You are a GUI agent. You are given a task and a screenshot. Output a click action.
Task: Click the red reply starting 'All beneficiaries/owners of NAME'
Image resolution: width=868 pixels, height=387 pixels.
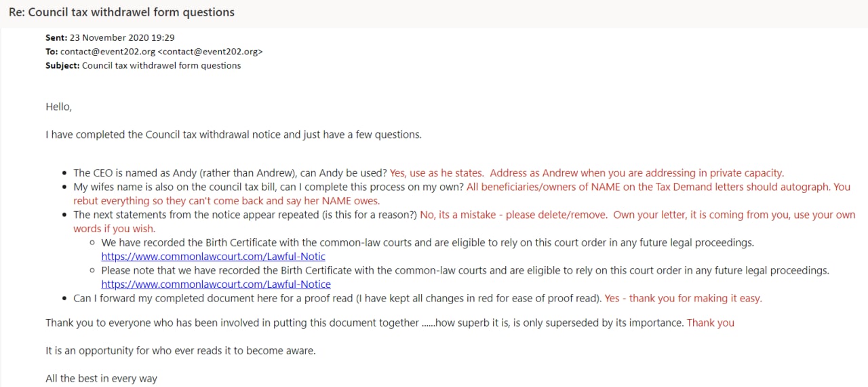tap(658, 187)
